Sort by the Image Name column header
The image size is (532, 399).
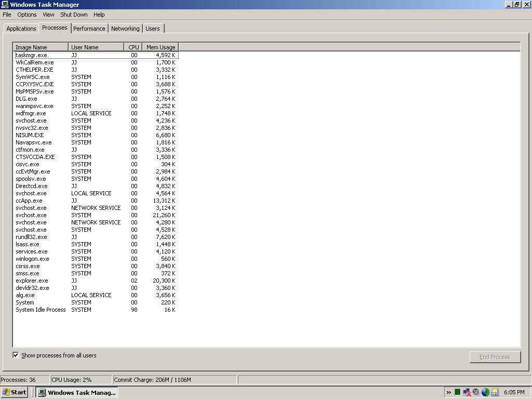pos(41,47)
